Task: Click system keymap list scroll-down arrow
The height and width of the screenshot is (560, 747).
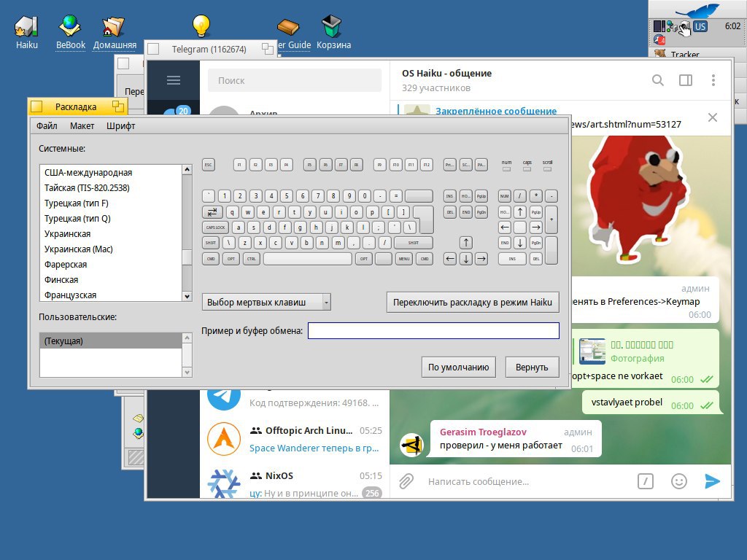Action: pos(187,296)
